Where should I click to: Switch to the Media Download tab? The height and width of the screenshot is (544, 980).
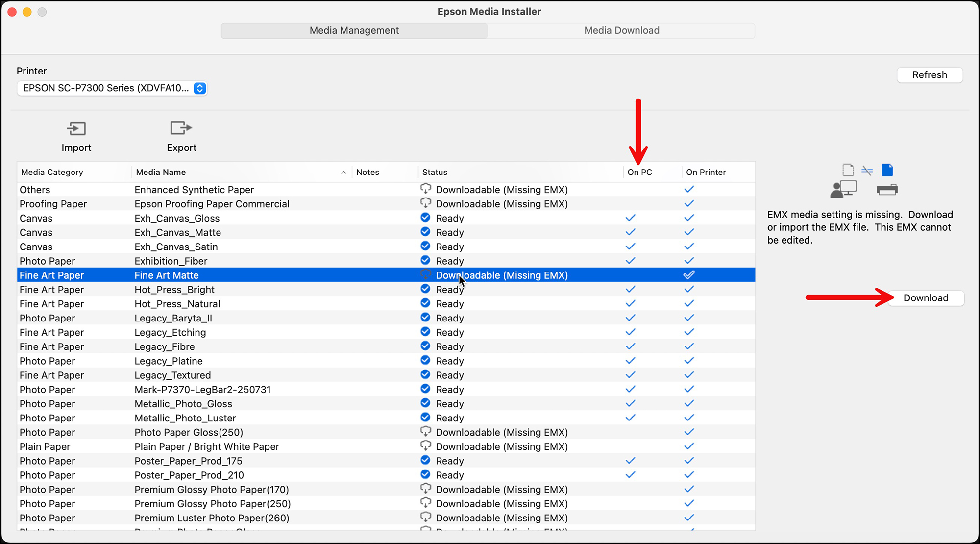(621, 30)
